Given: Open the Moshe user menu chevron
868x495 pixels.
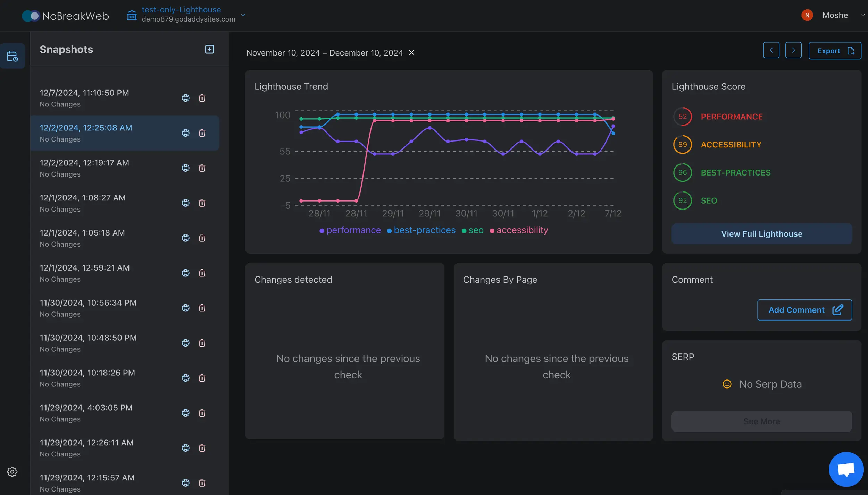Looking at the screenshot, I should pyautogui.click(x=862, y=15).
